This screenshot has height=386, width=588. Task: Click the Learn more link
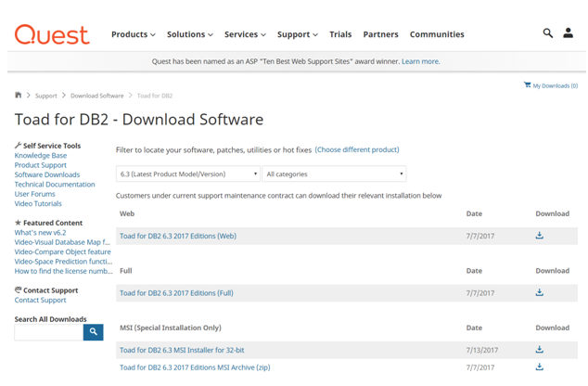pos(421,61)
